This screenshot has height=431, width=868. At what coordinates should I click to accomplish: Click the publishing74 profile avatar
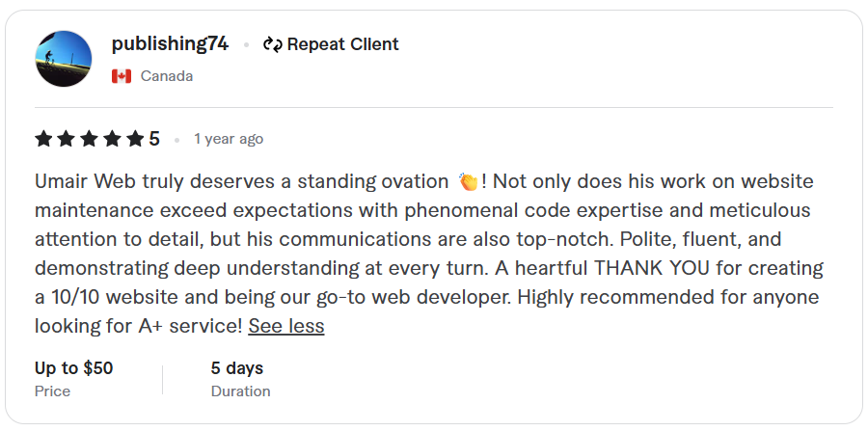(64, 59)
